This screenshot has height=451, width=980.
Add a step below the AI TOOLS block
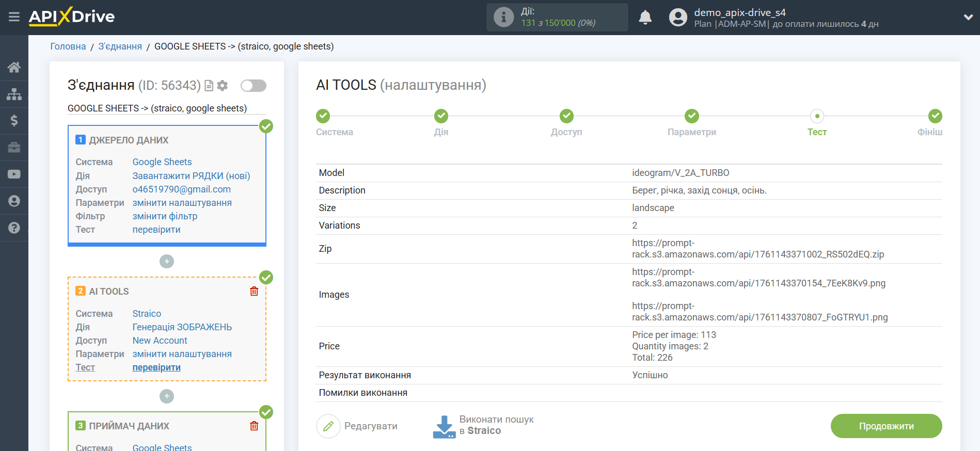pos(167,396)
